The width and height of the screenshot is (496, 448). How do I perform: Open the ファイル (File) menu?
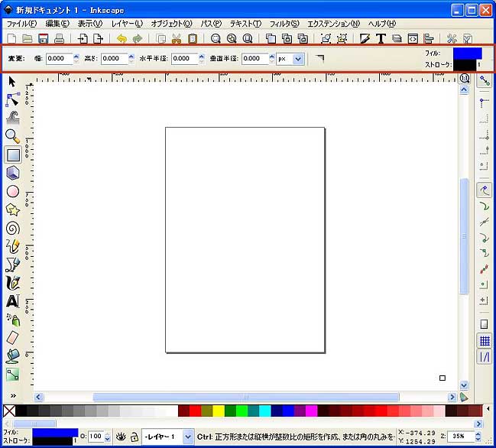point(21,24)
